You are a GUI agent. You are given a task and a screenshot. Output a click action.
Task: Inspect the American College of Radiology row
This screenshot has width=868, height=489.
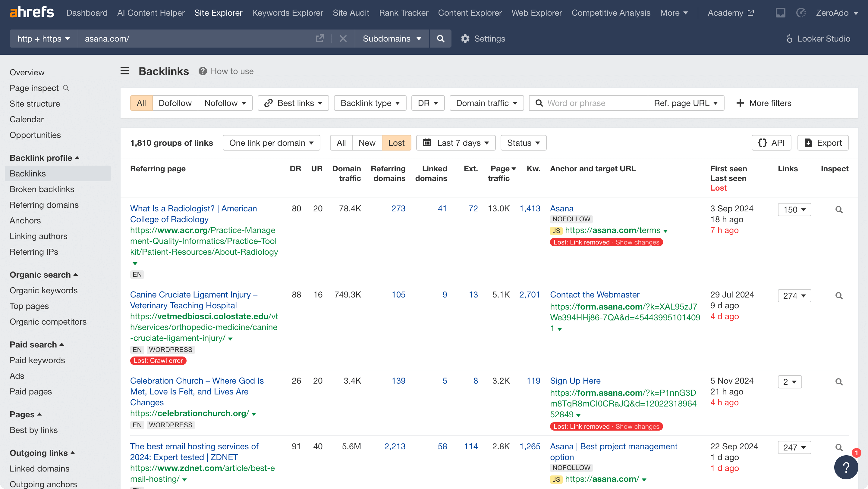coord(839,210)
